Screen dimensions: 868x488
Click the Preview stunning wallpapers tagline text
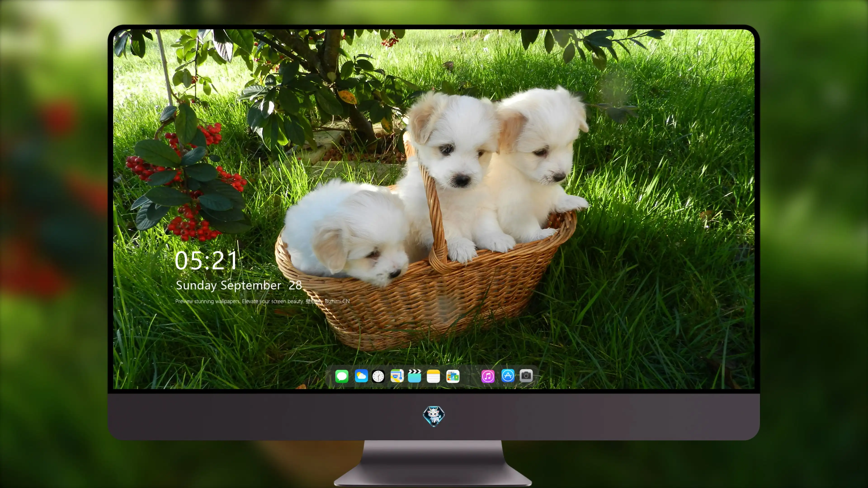pyautogui.click(x=262, y=301)
